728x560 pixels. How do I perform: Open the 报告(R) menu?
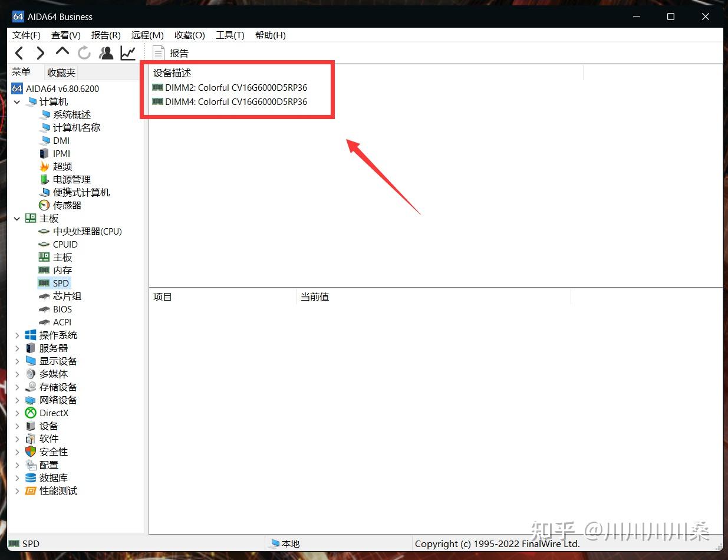click(106, 35)
